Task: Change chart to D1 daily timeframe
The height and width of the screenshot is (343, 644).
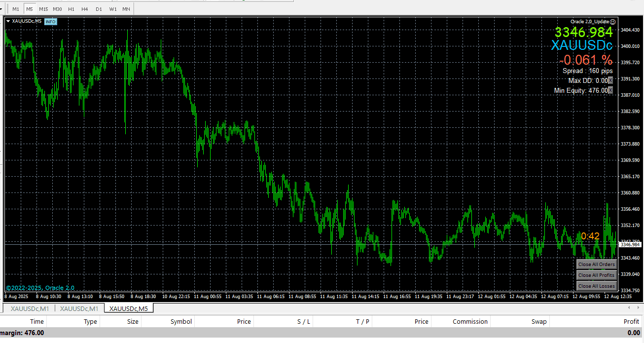Action: (x=99, y=9)
